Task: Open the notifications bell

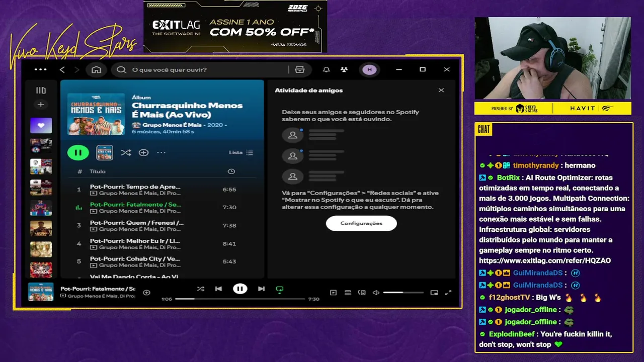Action: (326, 69)
